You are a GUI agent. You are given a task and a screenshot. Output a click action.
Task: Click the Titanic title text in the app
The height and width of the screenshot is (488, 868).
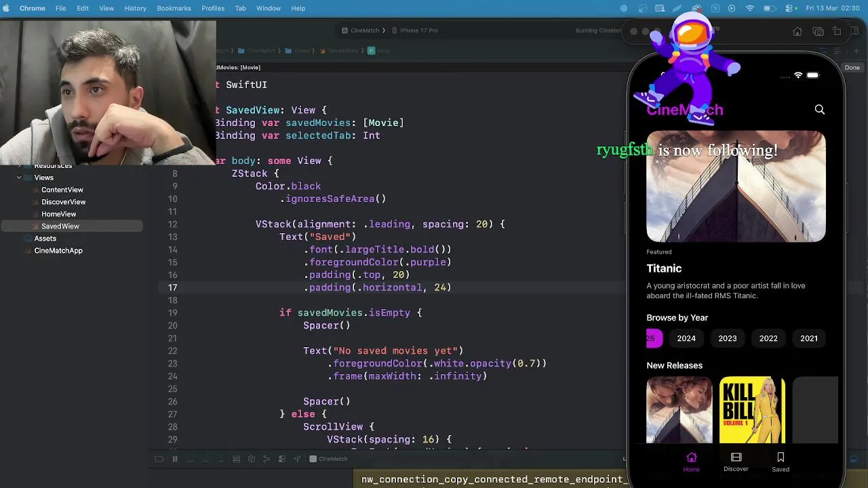coord(664,268)
